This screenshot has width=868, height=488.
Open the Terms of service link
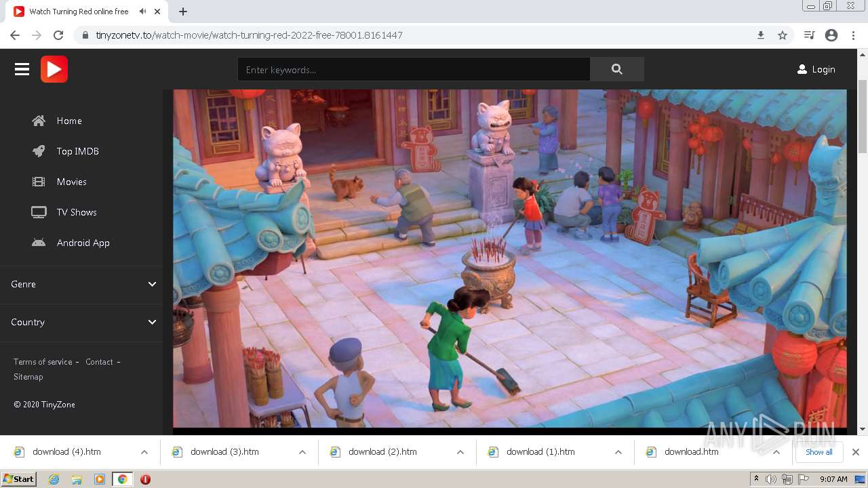pos(43,362)
